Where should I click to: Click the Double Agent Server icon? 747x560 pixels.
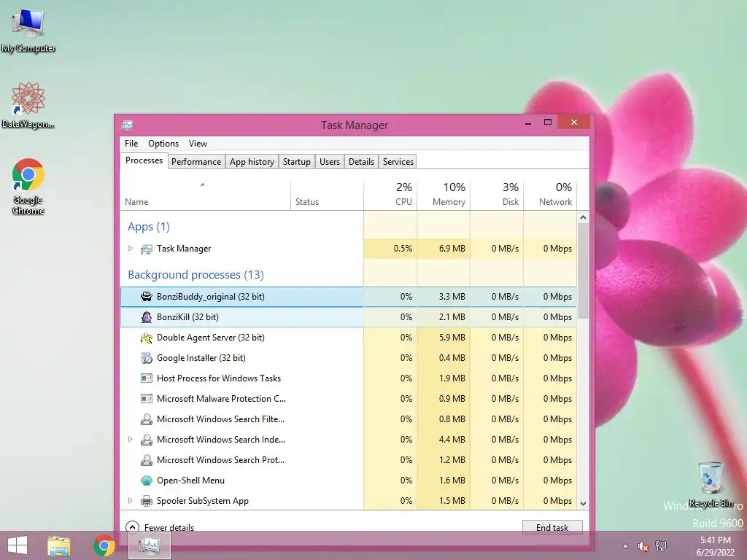coord(146,338)
